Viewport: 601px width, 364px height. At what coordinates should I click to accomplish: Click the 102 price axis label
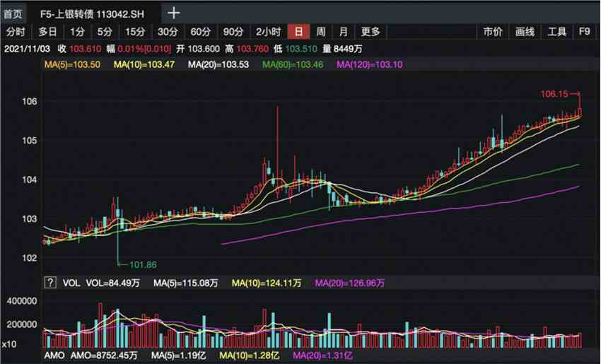click(30, 258)
